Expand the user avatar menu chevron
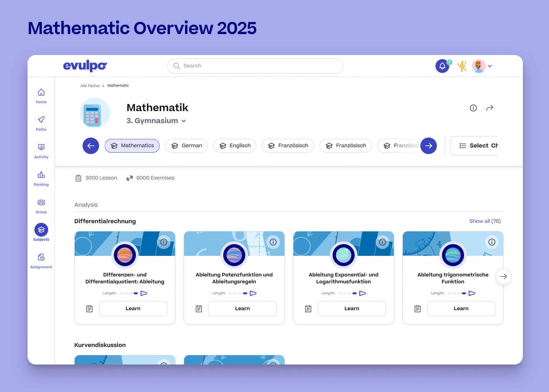 (490, 66)
